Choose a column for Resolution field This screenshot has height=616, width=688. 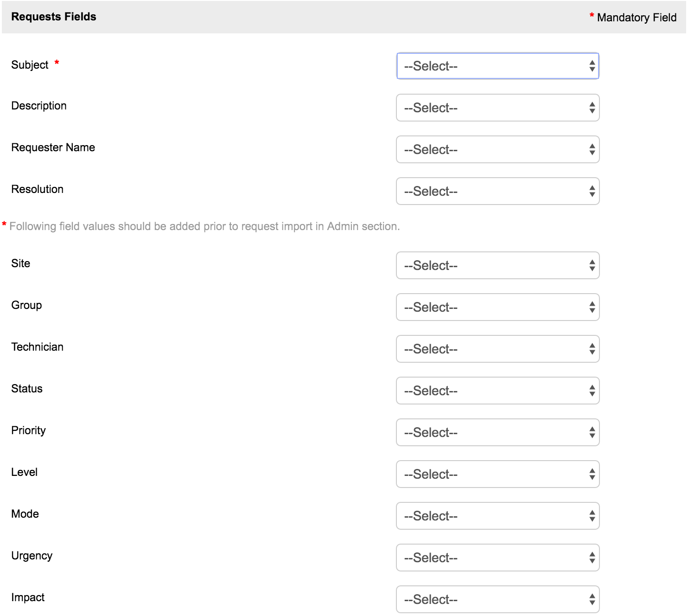(x=497, y=191)
